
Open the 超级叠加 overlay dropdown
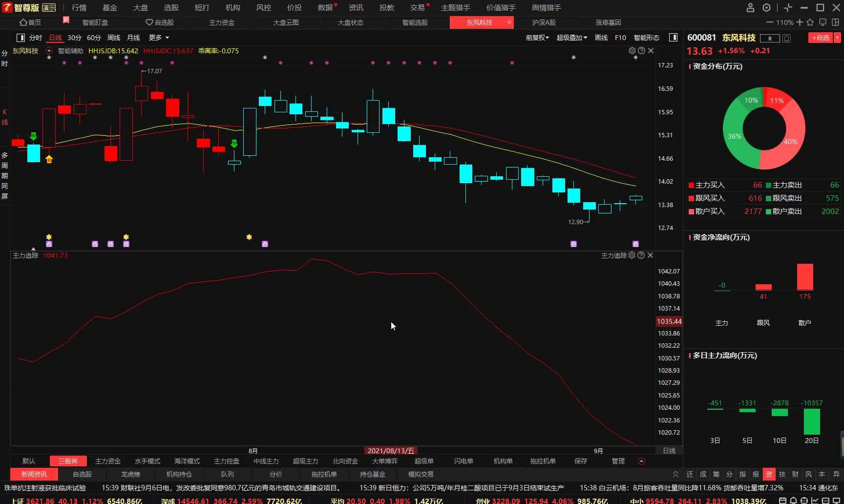coord(571,38)
